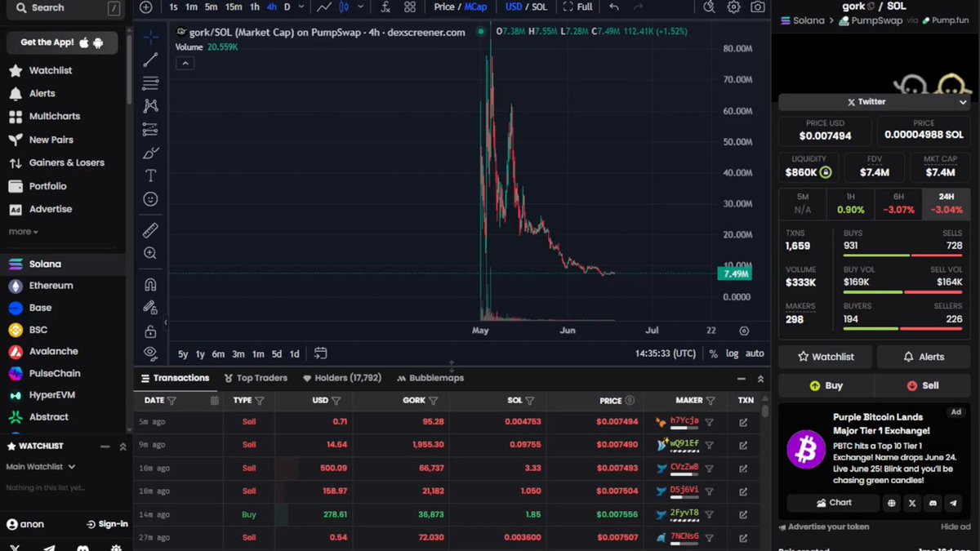Open the Top Traders tab

255,378
